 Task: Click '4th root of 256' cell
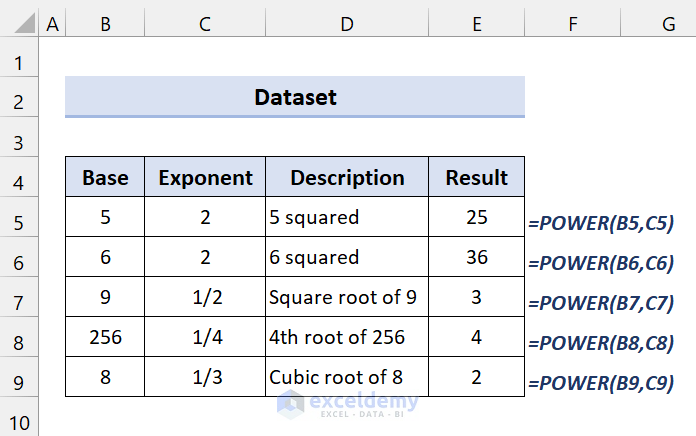(347, 337)
